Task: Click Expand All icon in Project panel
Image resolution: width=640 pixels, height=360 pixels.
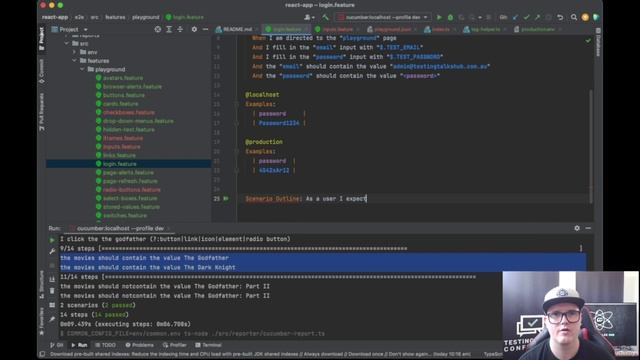Action: click(169, 29)
